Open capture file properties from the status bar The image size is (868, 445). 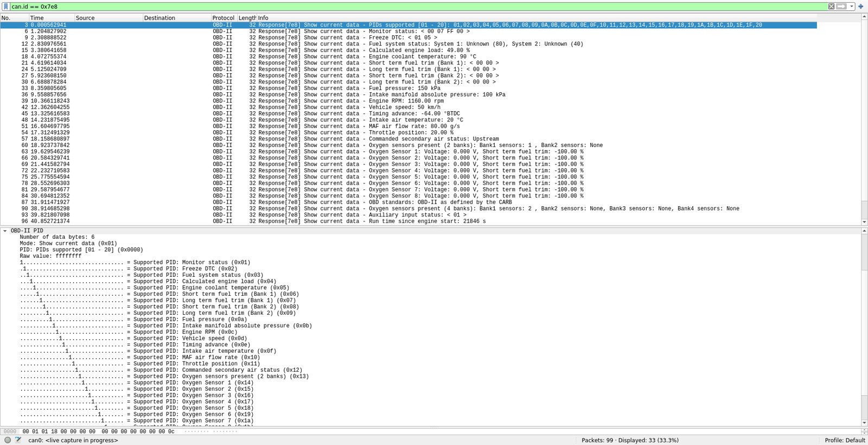[18, 440]
